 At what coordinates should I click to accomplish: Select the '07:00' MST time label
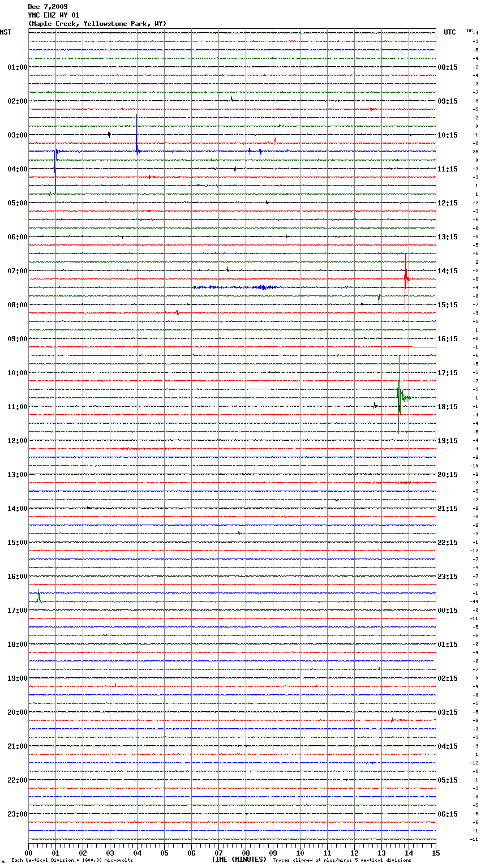(x=18, y=271)
